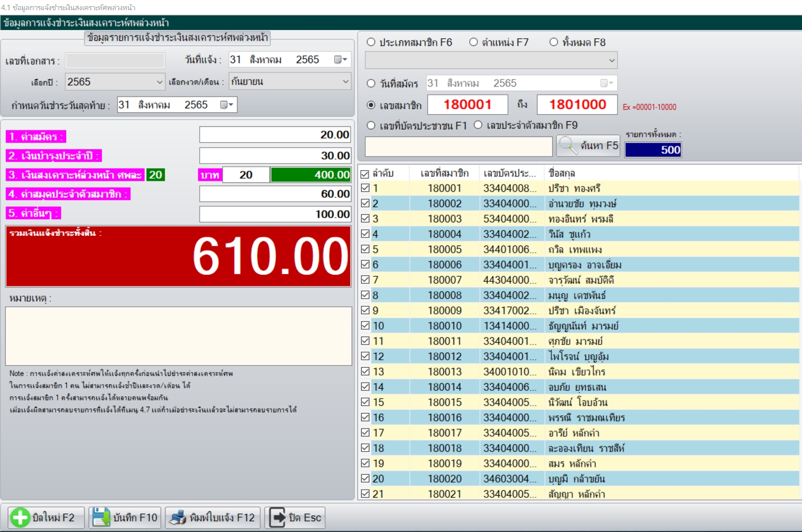Select the member number radio button
This screenshot has height=532, width=802.
tap(371, 105)
